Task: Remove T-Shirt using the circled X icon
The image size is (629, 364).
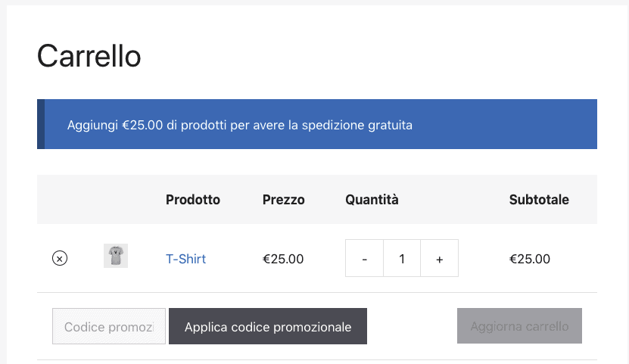Action: (59, 258)
